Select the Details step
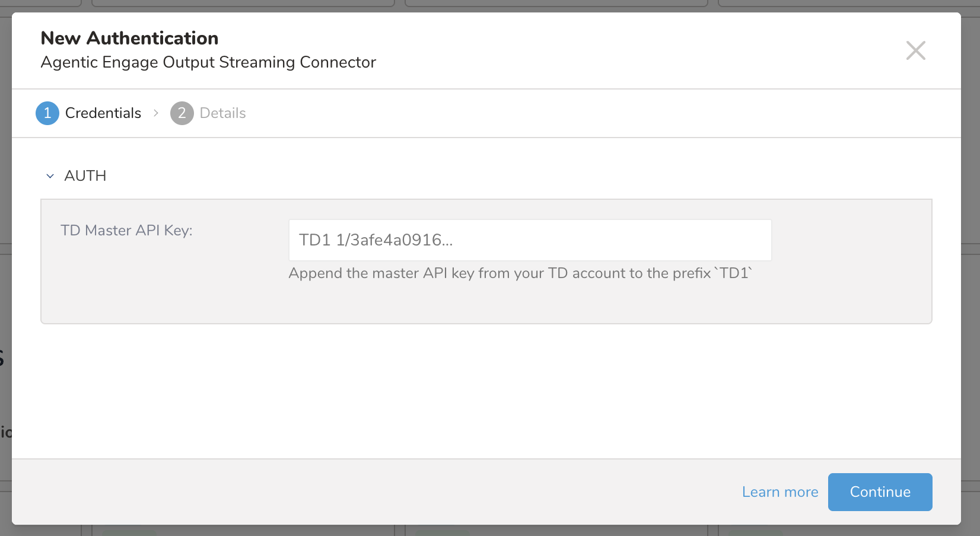The width and height of the screenshot is (980, 536). pyautogui.click(x=222, y=113)
